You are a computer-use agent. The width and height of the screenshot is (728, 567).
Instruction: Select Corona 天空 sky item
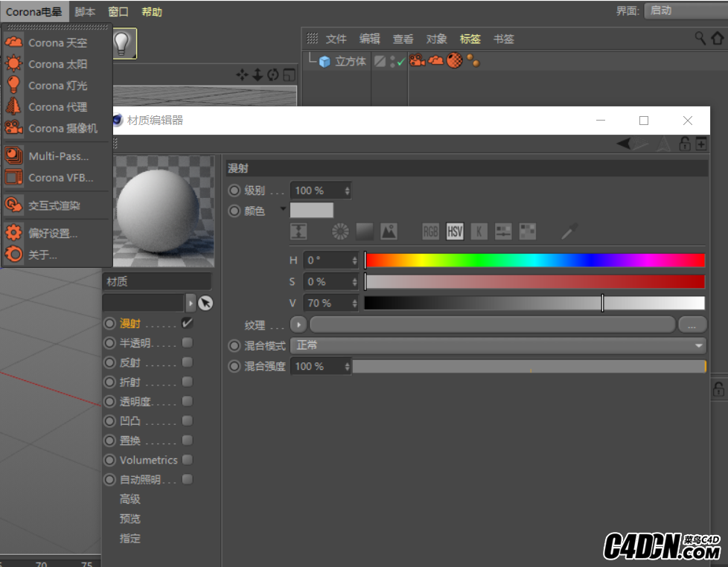57,42
